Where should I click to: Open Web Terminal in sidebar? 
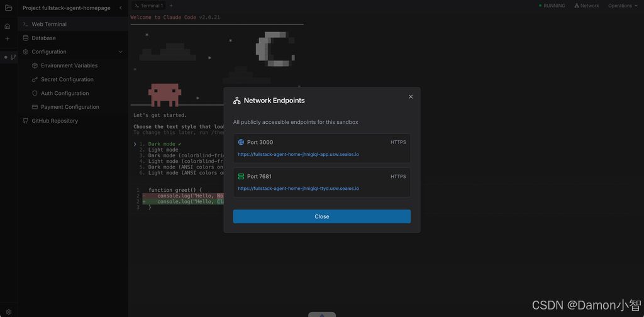pos(73,25)
